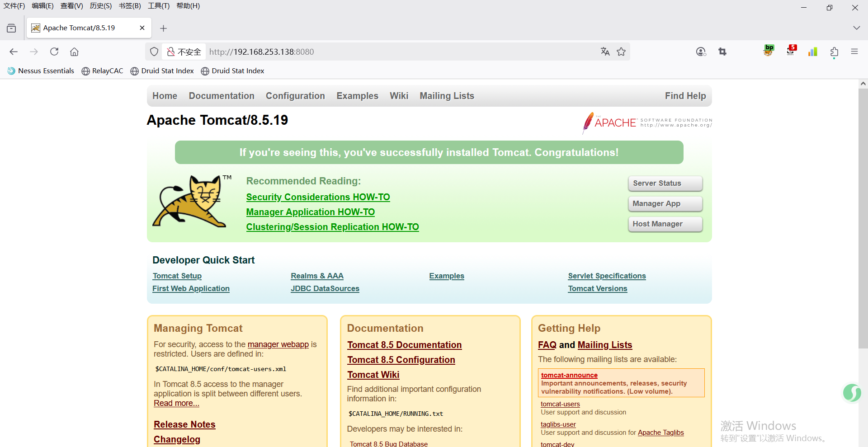Open the 帮助(H) menu
The width and height of the screenshot is (868, 447).
point(188,6)
